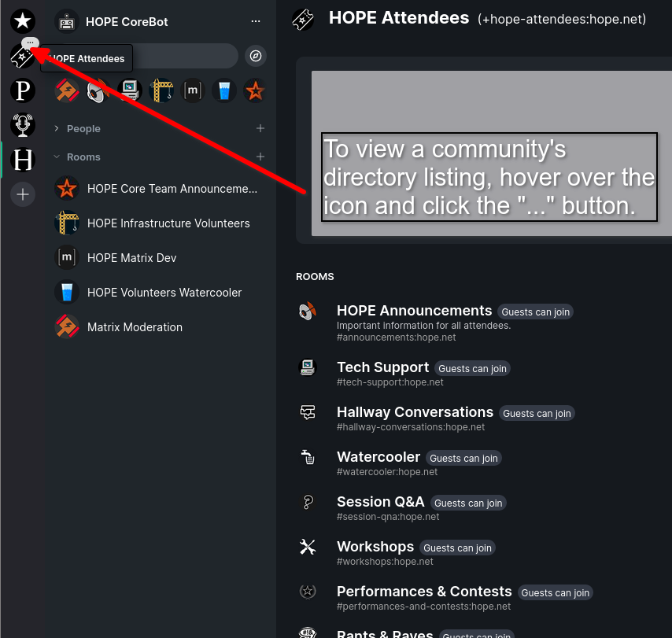The image size is (672, 638).
Task: Open the Explore rooms compass icon
Action: [256, 56]
